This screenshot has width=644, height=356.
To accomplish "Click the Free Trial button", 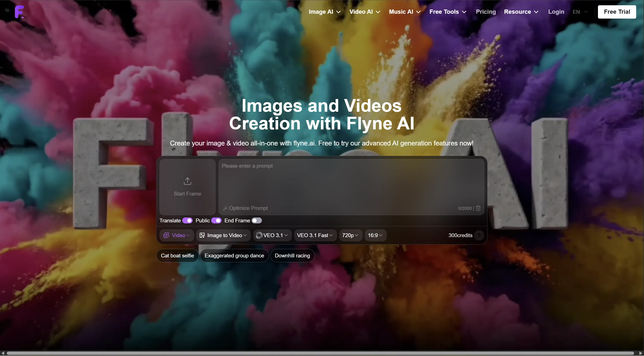I will pos(617,12).
